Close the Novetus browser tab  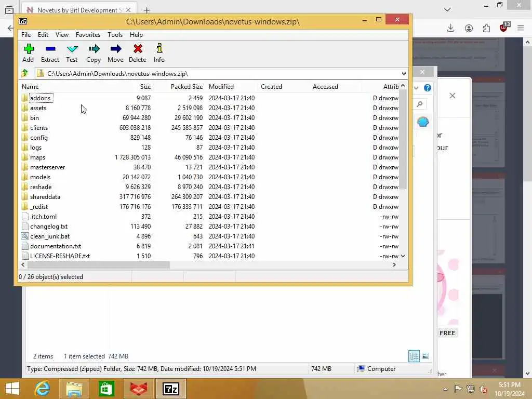128,10
